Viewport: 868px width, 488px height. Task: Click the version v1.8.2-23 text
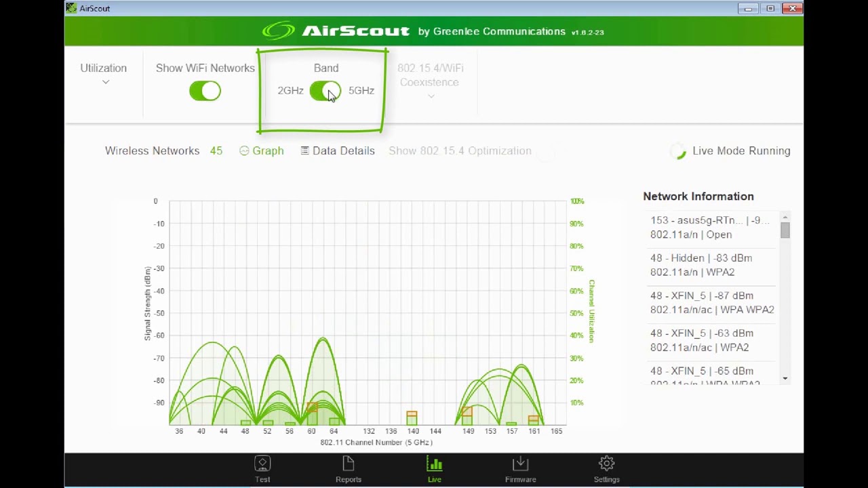point(587,32)
